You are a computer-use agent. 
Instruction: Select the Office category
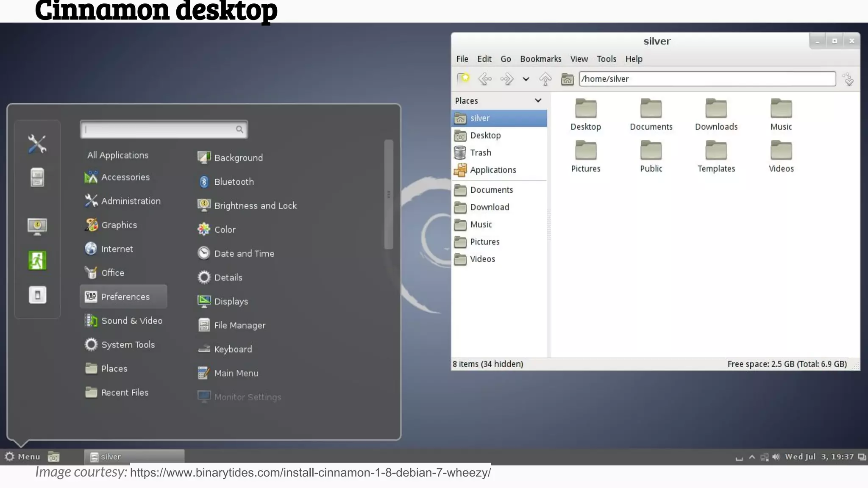105,273
